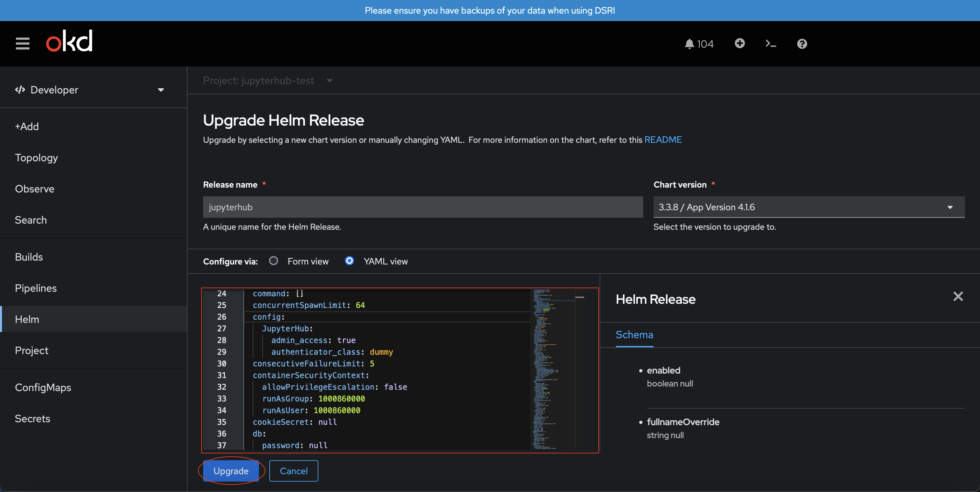
Task: Click line 24 command: []
Action: click(x=278, y=294)
